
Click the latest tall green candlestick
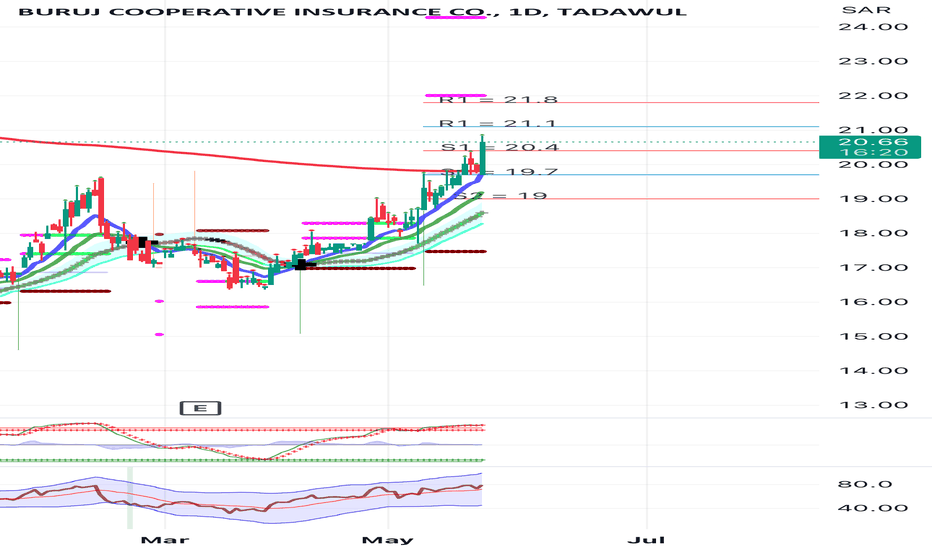coord(482,155)
